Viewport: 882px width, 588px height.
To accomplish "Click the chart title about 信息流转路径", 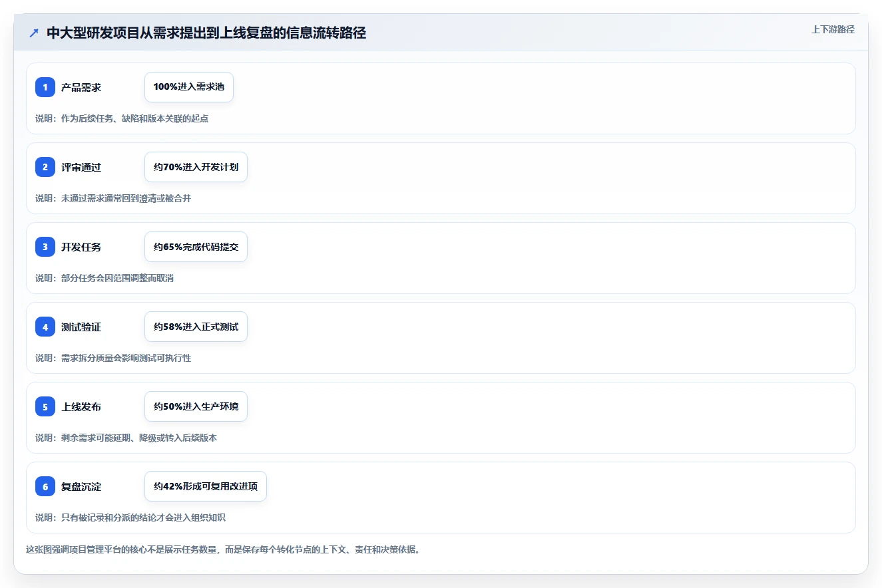I will 206,33.
